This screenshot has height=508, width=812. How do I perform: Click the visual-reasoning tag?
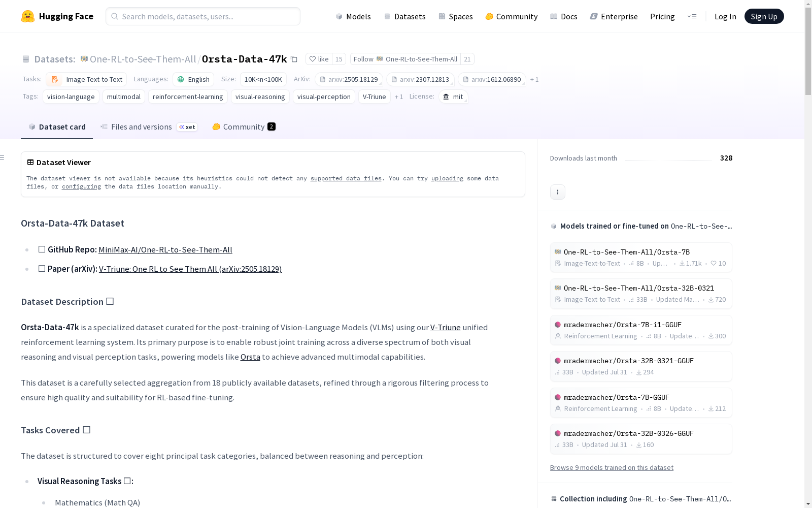(x=260, y=97)
